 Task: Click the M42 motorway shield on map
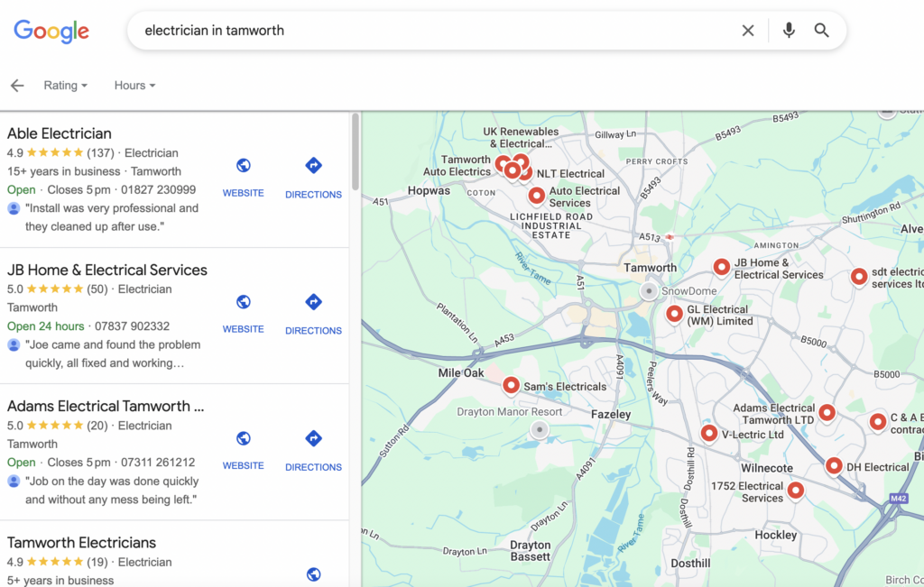pyautogui.click(x=898, y=498)
